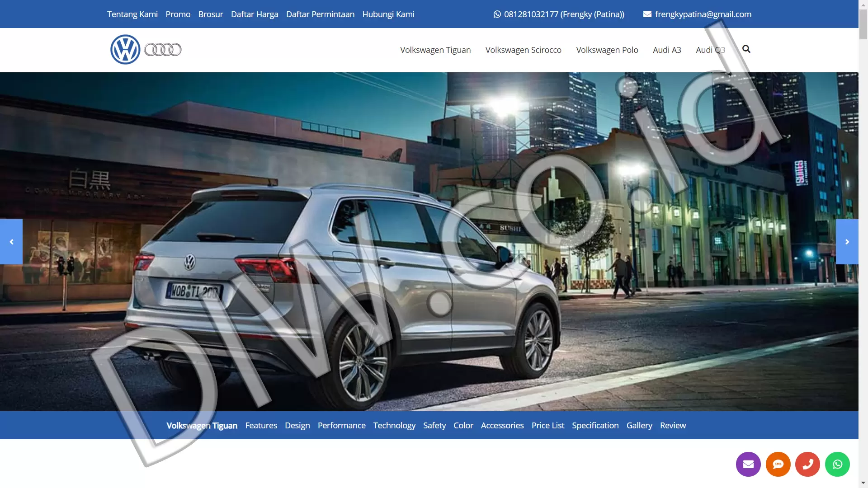The height and width of the screenshot is (488, 868).
Task: Switch to the Color section
Action: 463,425
